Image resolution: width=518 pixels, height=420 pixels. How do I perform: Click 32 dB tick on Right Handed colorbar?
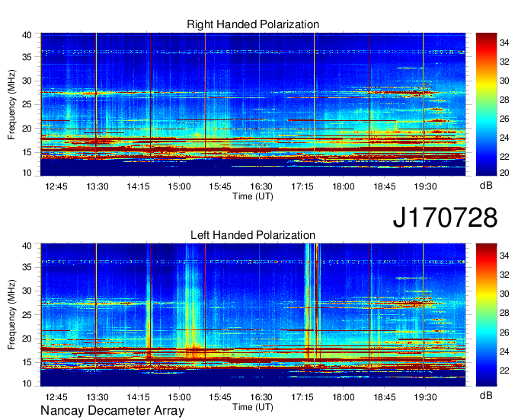504,62
